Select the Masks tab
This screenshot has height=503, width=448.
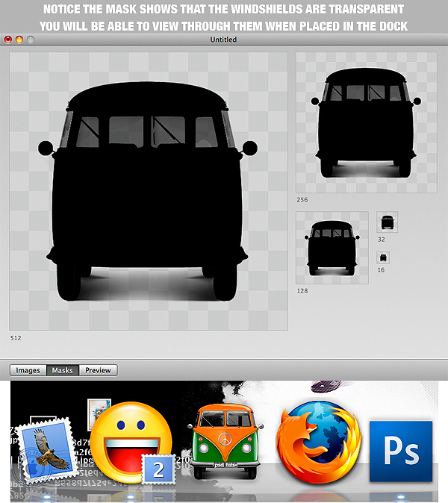click(63, 370)
